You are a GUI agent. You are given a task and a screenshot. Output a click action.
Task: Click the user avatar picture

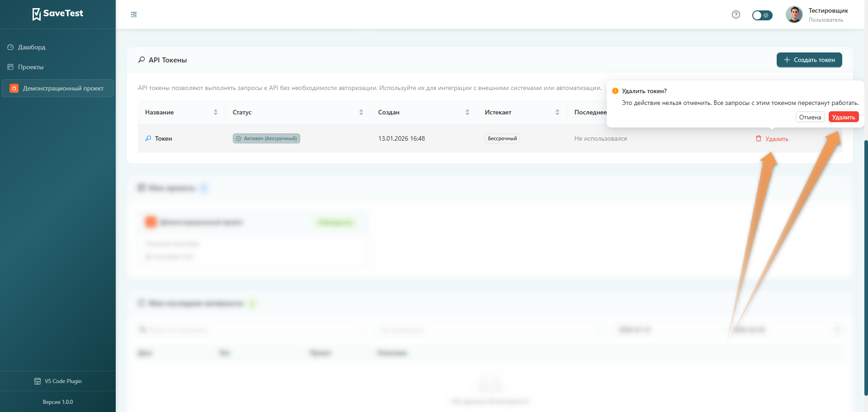tap(794, 14)
